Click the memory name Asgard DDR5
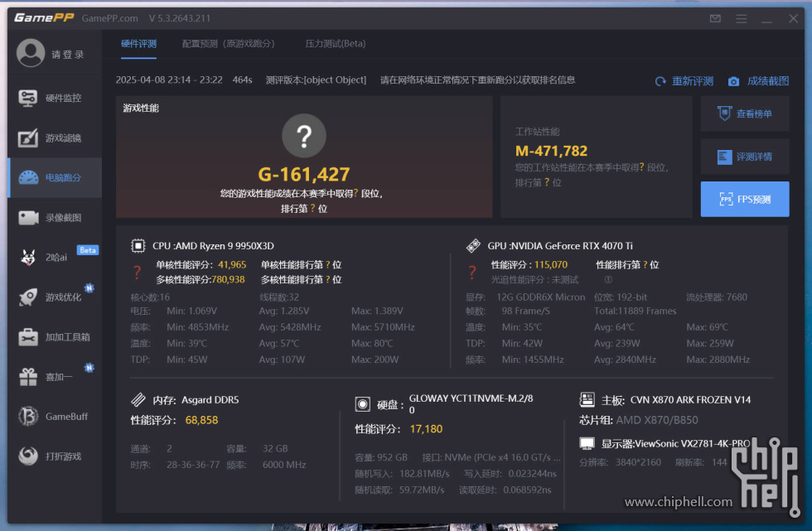The width and height of the screenshot is (812, 531). coord(210,399)
